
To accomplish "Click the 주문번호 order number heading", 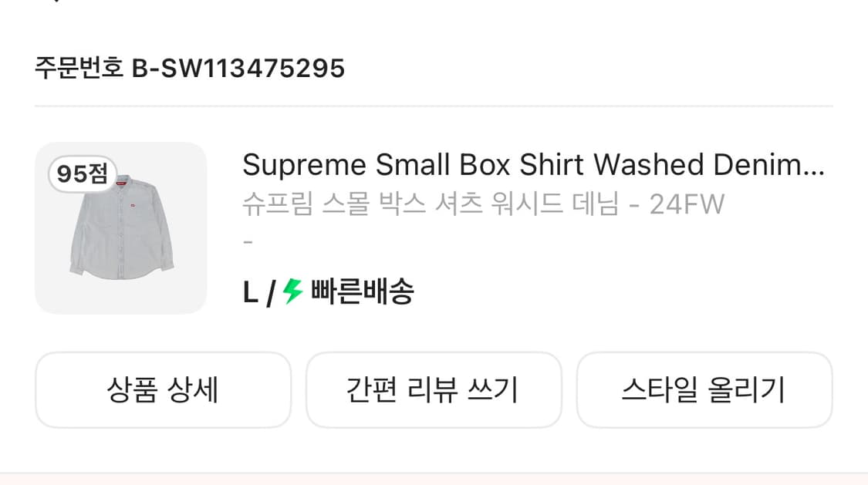I will [x=77, y=69].
